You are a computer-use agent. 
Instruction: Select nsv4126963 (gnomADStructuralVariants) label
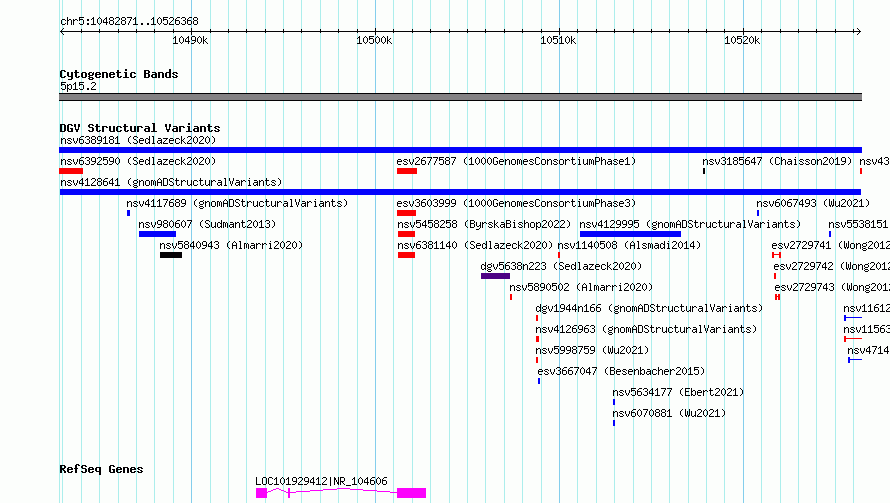pos(646,329)
